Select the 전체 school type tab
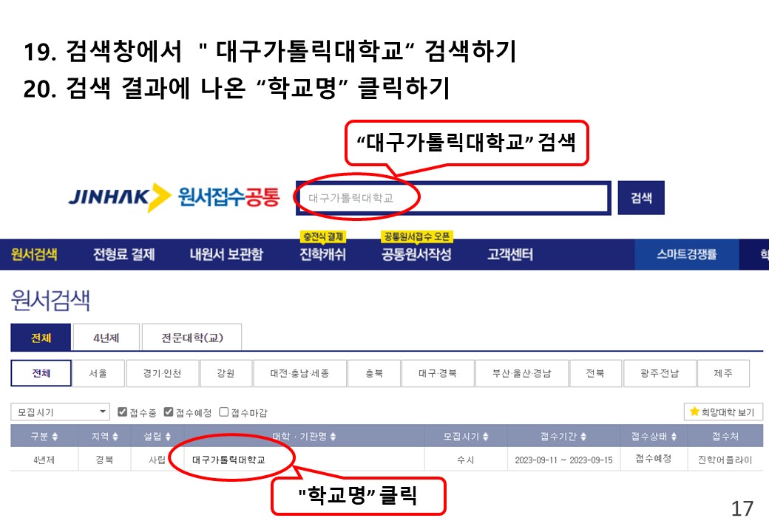This screenshot has width=769, height=532. pos(41,338)
